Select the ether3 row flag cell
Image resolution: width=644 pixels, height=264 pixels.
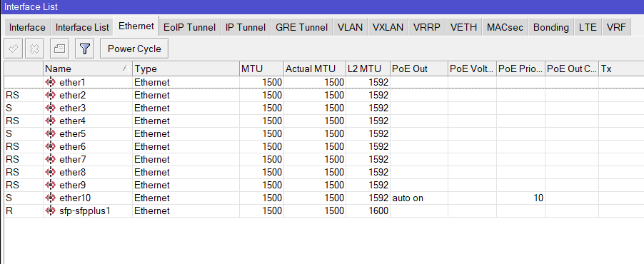[24, 108]
